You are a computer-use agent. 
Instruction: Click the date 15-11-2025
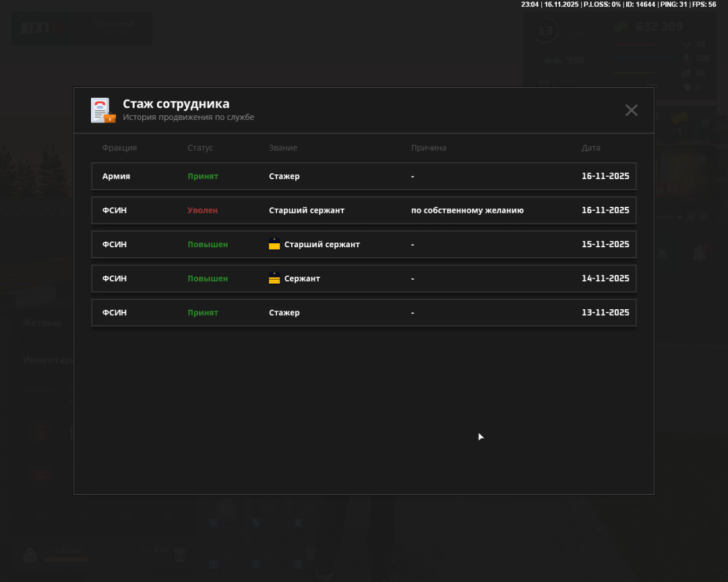(x=605, y=245)
